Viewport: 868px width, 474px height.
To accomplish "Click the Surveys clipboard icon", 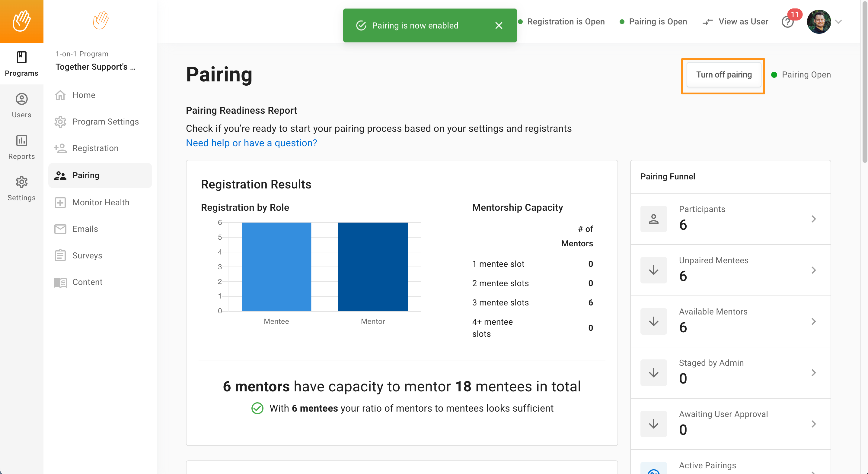I will pyautogui.click(x=60, y=255).
